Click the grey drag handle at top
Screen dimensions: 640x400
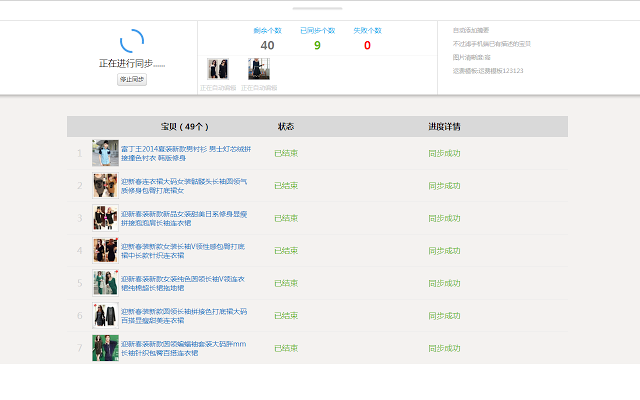pos(318,8)
